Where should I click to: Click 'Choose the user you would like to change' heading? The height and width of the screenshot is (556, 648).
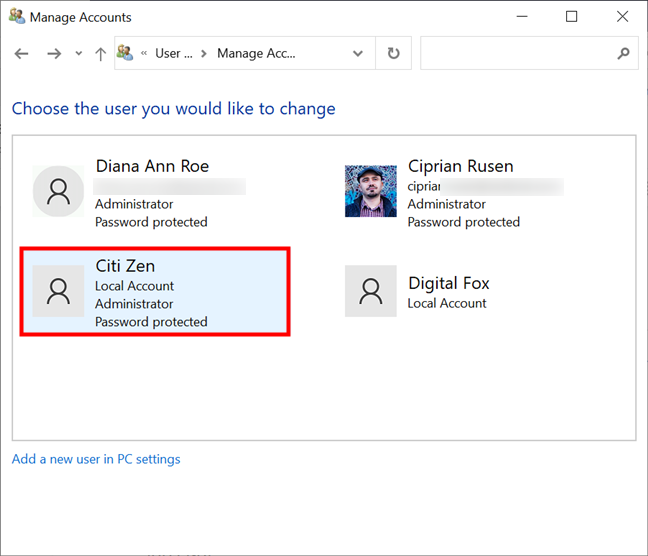tap(174, 109)
